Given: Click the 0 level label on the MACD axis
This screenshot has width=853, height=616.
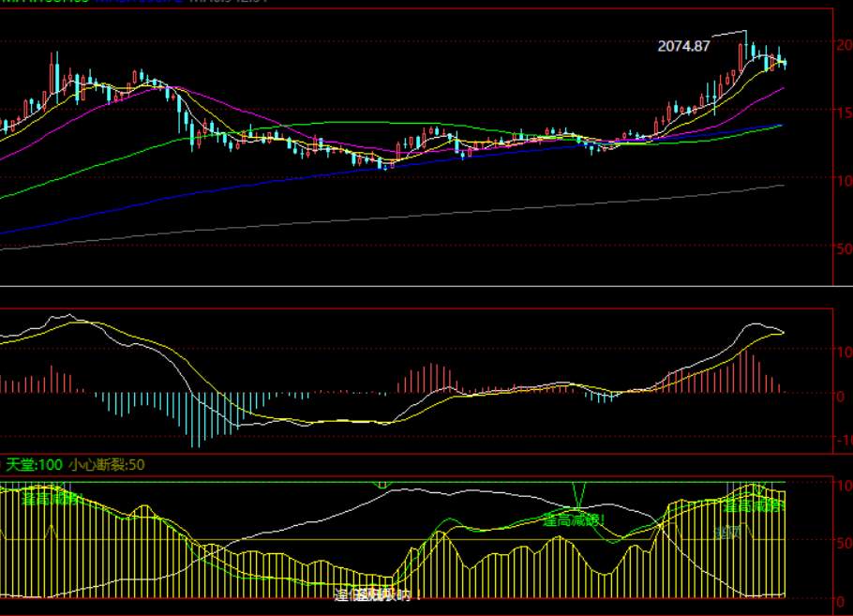Looking at the screenshot, I should 841,397.
